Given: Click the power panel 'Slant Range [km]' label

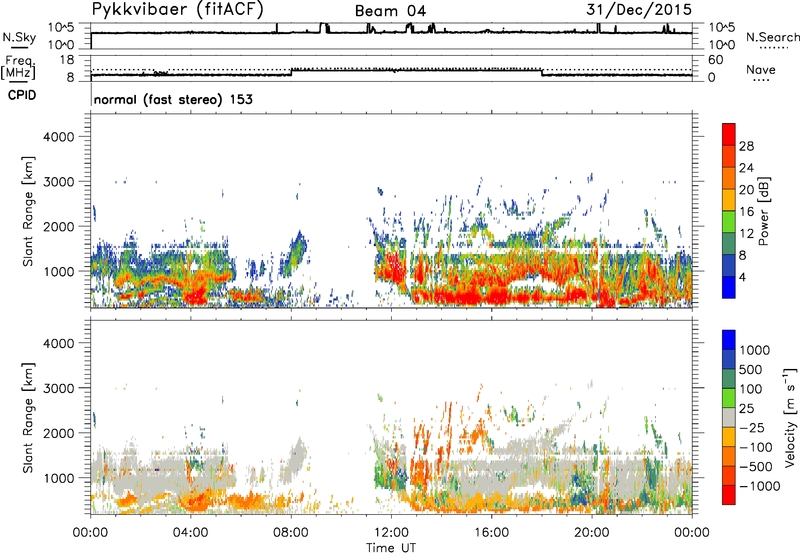Looking at the screenshot, I should tap(28, 211).
